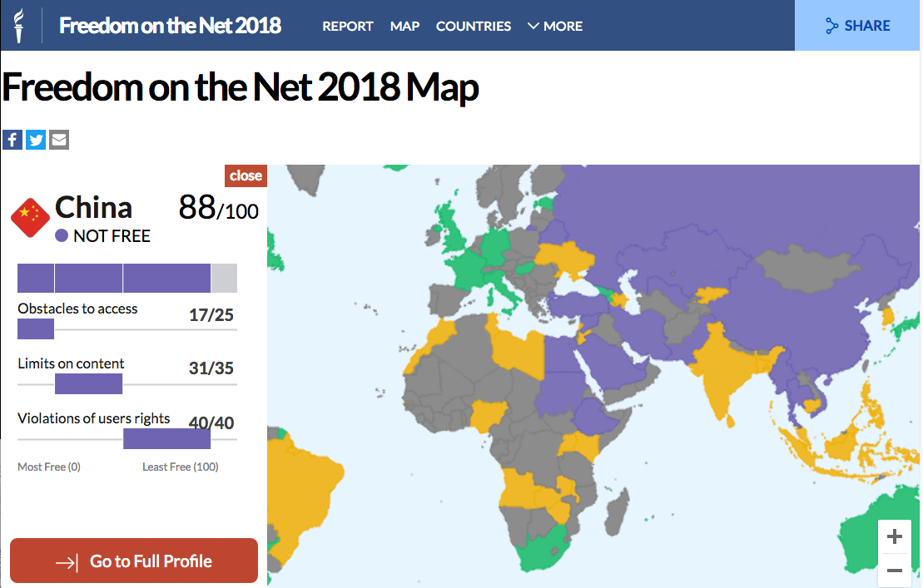The image size is (923, 588).
Task: Click the Freedom on the Net 2018 Map heading
Action: (241, 88)
